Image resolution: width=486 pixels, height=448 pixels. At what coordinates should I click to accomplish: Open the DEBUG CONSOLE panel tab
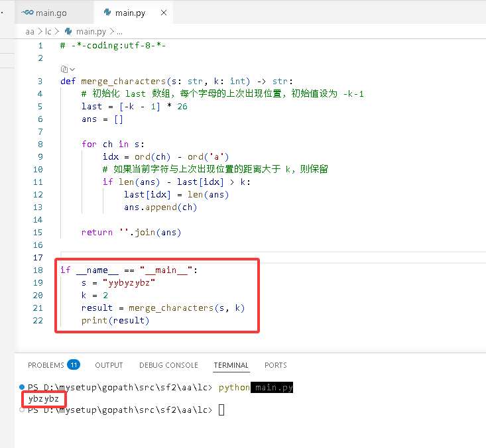168,365
